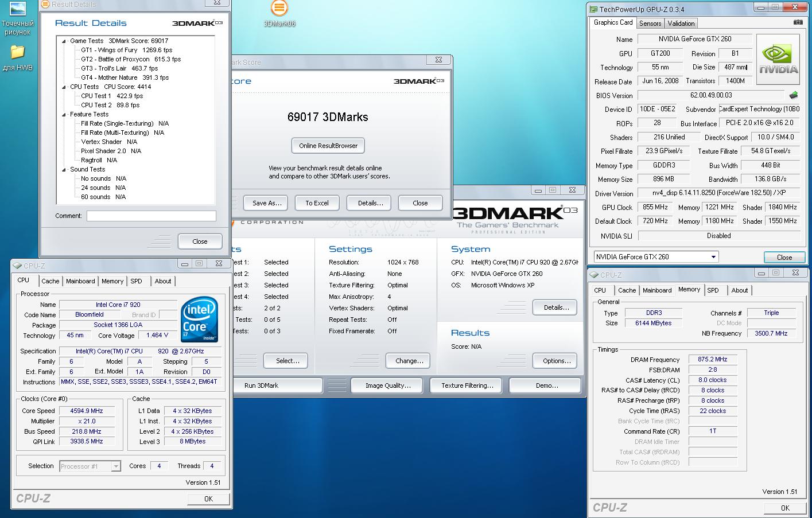This screenshot has height=518, width=812.
Task: Click the Change... settings button
Action: tap(409, 361)
